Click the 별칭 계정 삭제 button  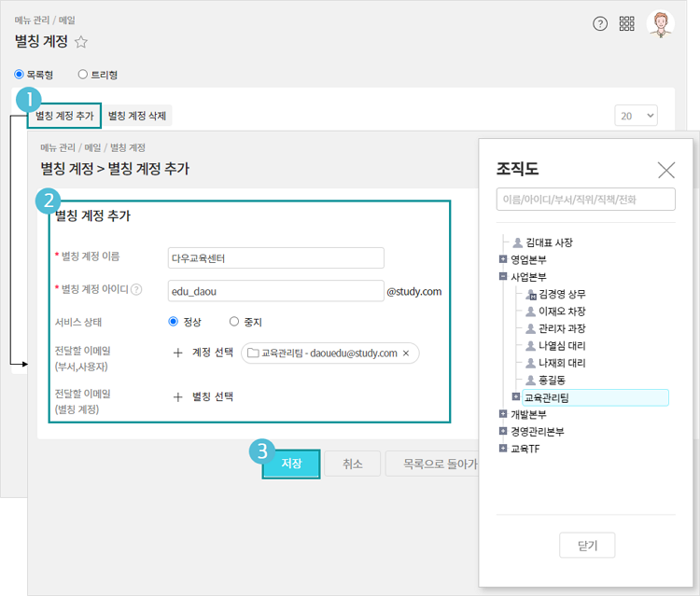[x=137, y=116]
